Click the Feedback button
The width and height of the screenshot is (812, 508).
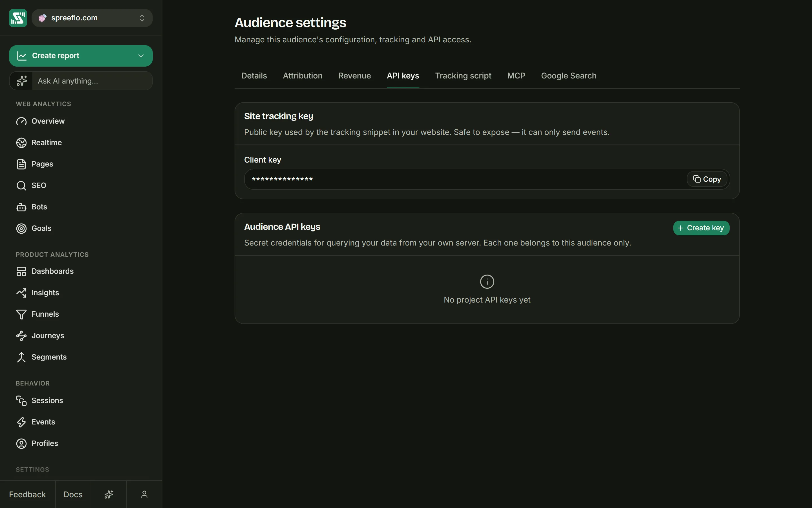pos(28,494)
